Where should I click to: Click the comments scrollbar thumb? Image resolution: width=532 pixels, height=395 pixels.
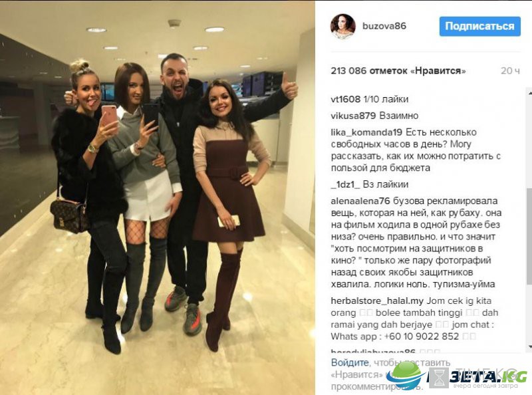[529, 236]
